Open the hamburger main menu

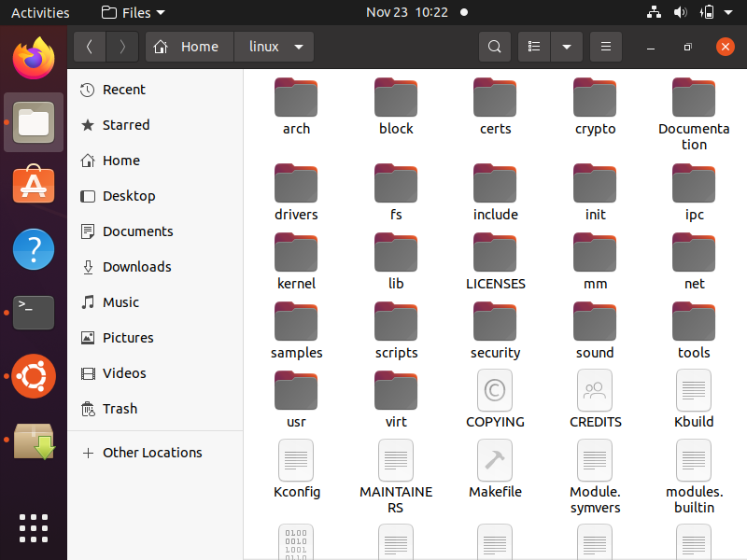(x=606, y=47)
